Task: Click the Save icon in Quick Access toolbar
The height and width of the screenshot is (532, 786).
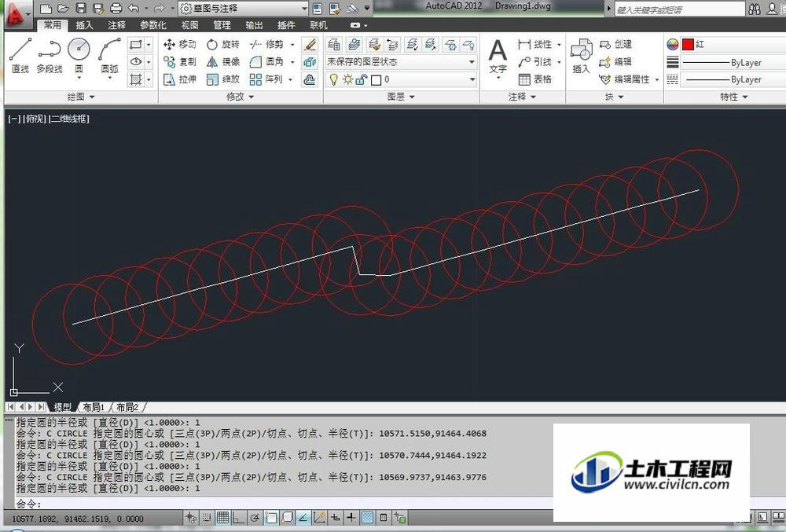Action: tap(81, 9)
